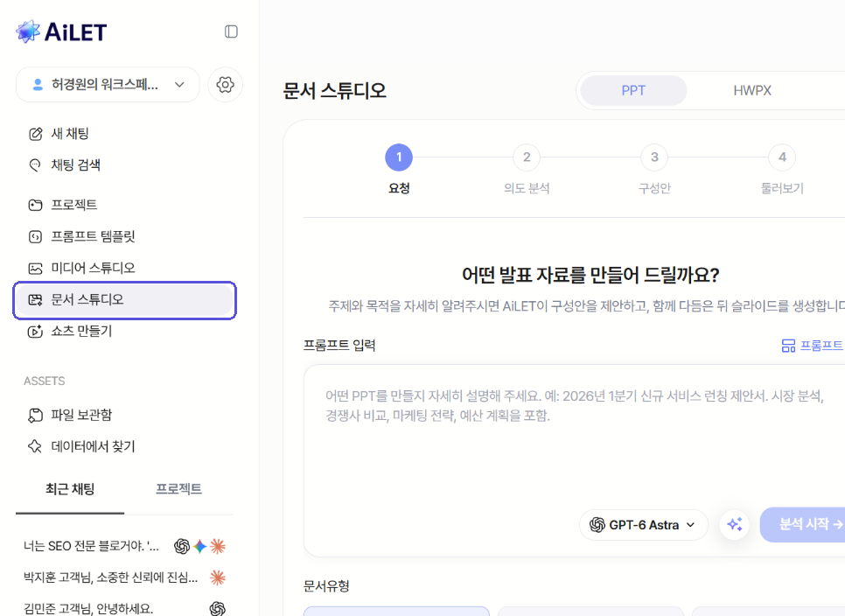Select the HWPX format tab
This screenshot has height=616, width=845.
[x=752, y=90]
